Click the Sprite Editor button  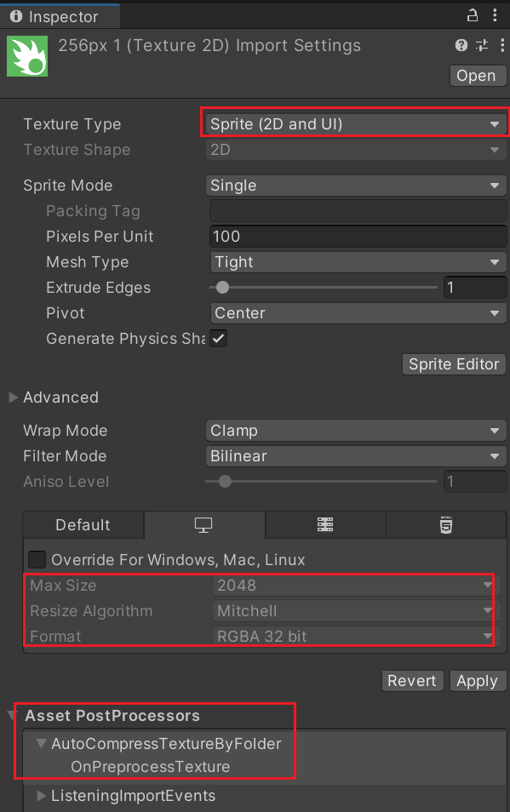click(x=454, y=364)
